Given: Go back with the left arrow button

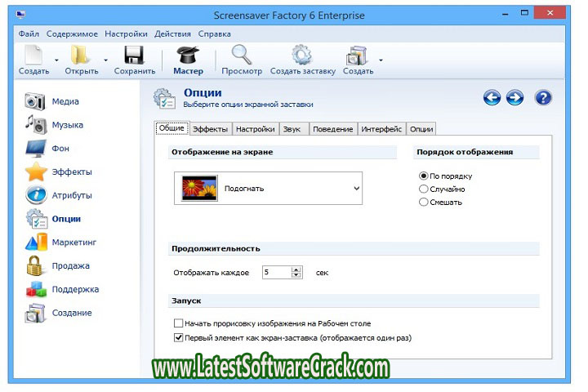Looking at the screenshot, I should coord(492,98).
